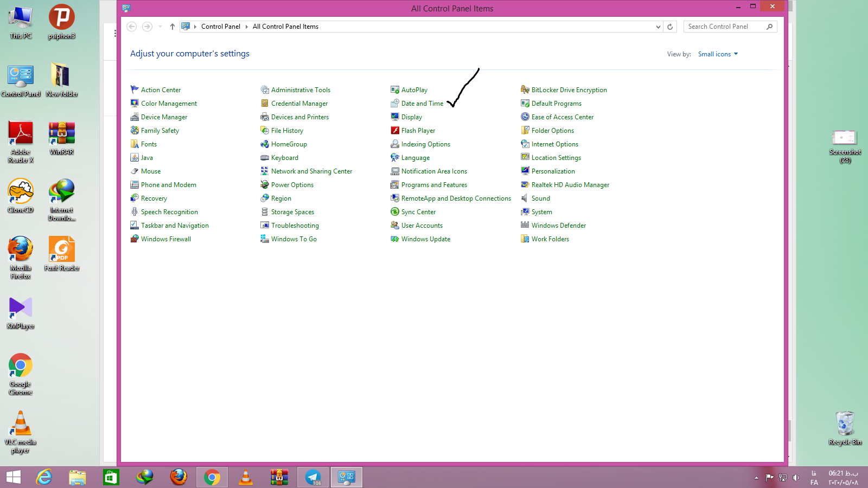Expand the address bar history dropdown
The image size is (868, 488).
pos(658,27)
